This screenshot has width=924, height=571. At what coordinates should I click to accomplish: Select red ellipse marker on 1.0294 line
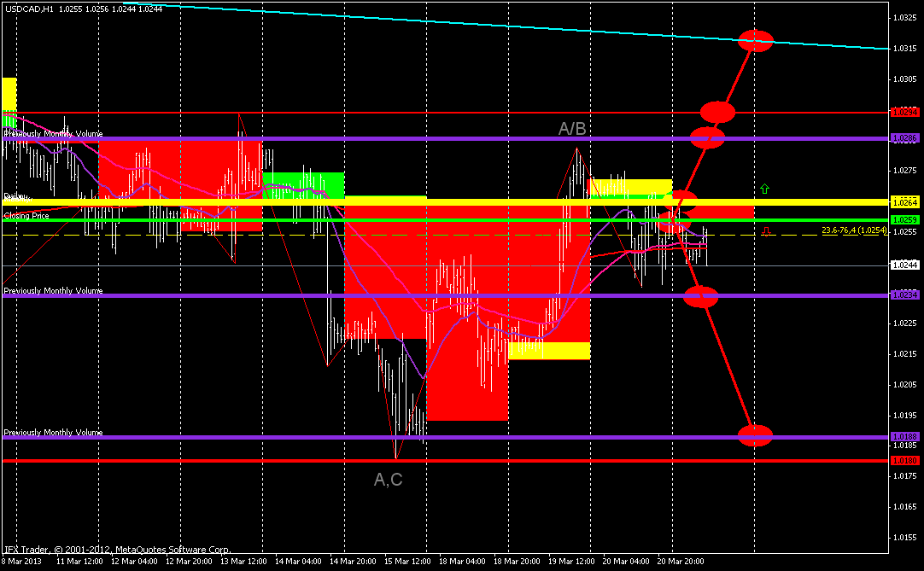click(x=717, y=112)
